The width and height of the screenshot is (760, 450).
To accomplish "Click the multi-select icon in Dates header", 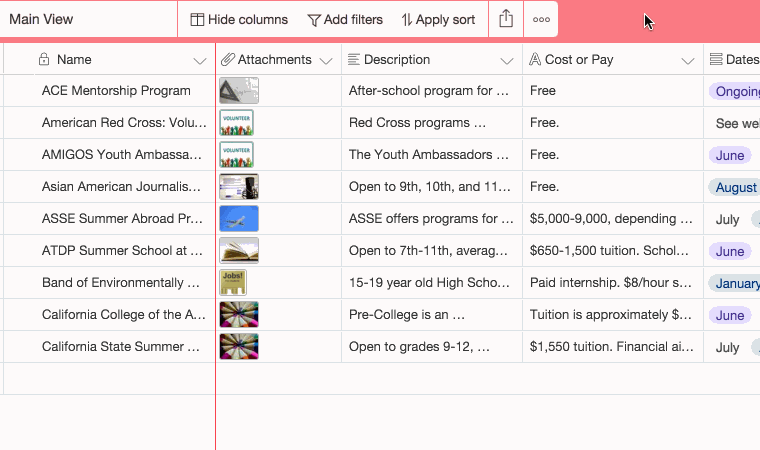I will coord(716,59).
